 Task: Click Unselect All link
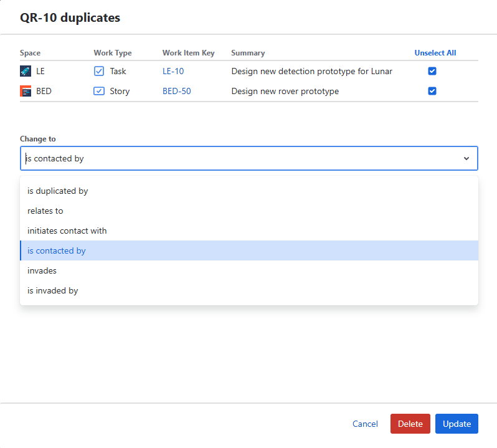point(435,53)
